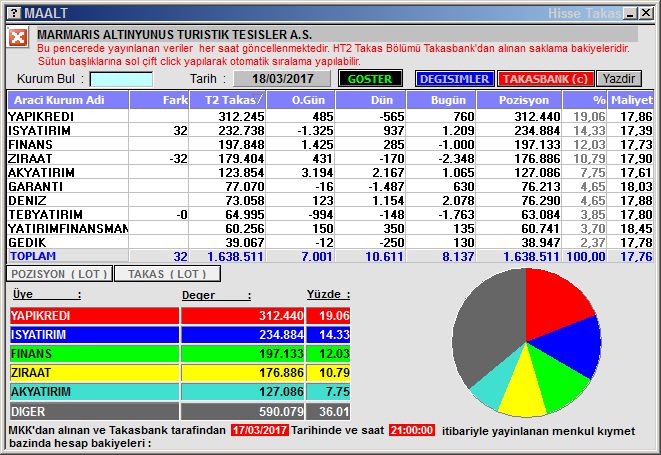Sort by Araci Kurum Adi column header
The width and height of the screenshot is (661, 455).
point(68,100)
